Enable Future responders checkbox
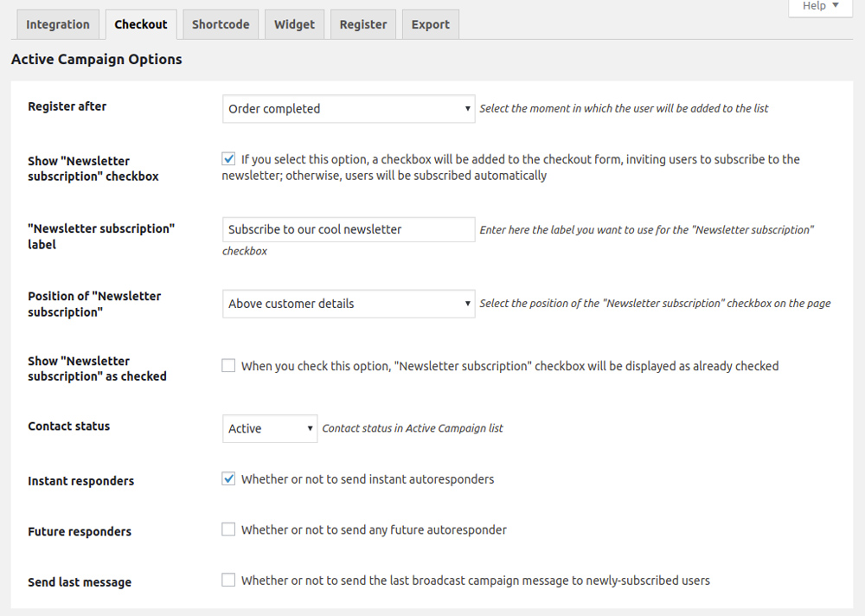 point(228,529)
